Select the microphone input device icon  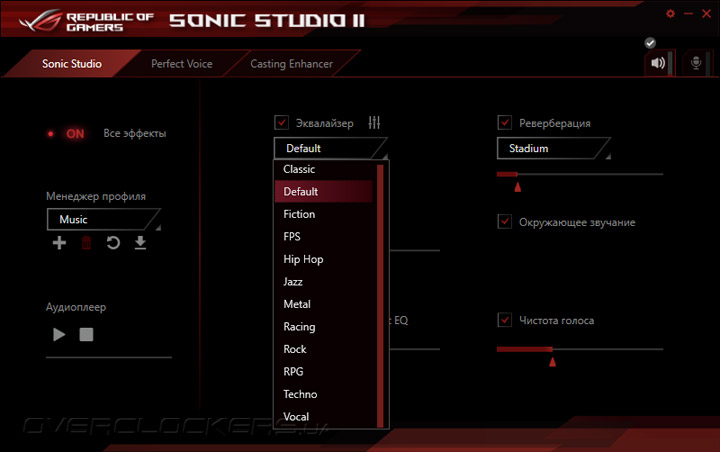(x=696, y=63)
